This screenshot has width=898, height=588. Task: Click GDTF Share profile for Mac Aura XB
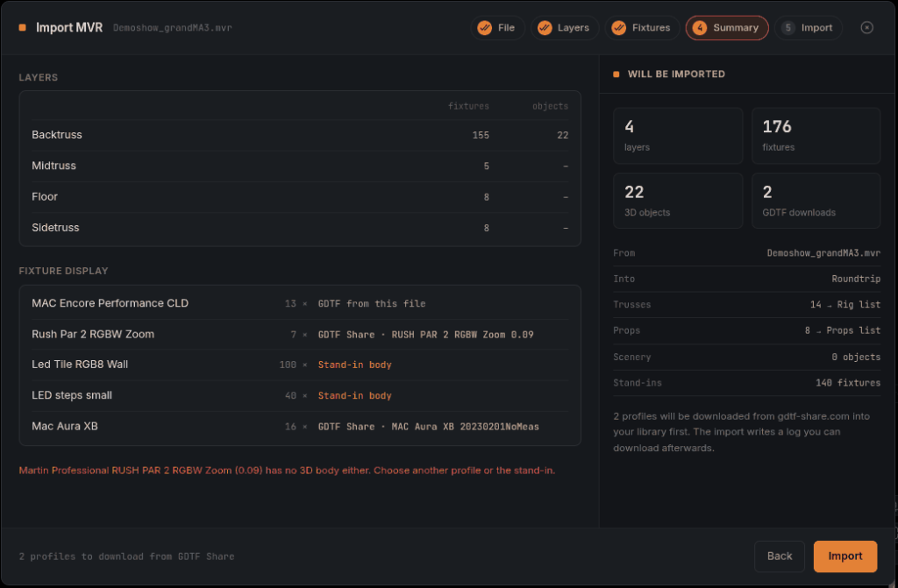click(x=428, y=427)
